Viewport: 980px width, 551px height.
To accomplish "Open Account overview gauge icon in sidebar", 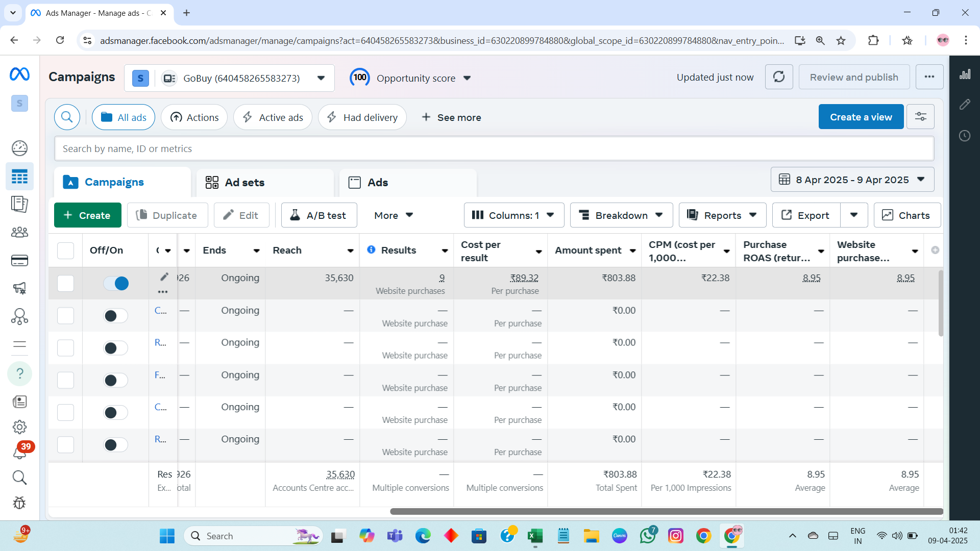I will click(19, 148).
